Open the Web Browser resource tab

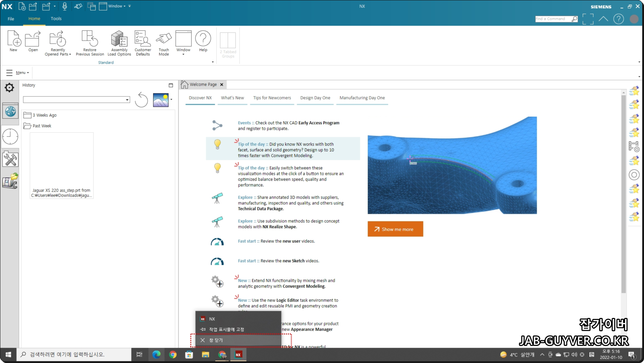(10, 111)
